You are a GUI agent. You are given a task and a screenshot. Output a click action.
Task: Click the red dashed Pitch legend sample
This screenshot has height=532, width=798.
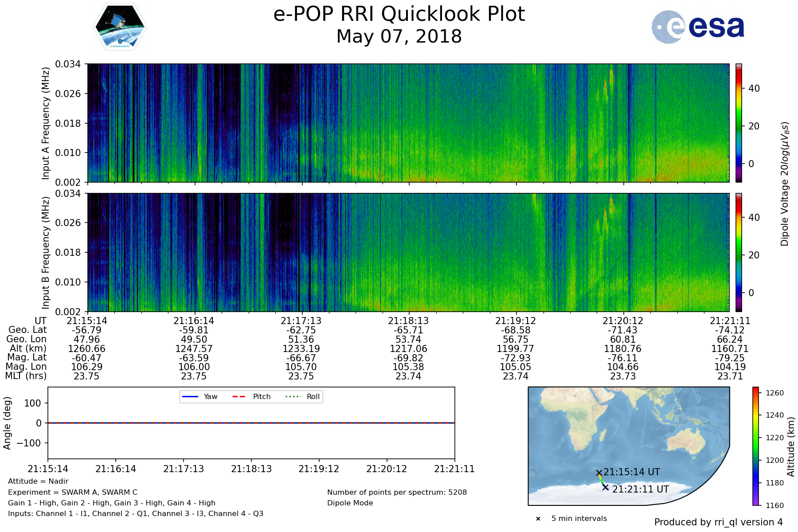pos(239,396)
